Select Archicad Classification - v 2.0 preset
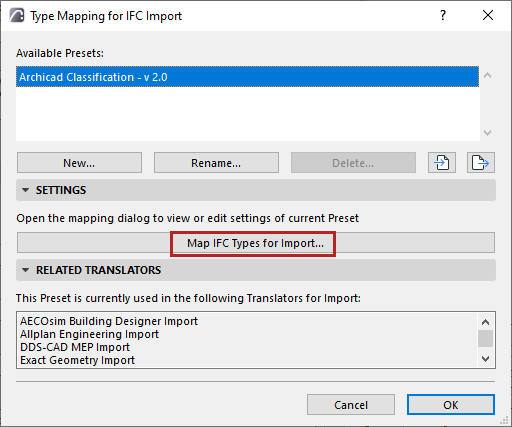Screen dimensions: 512x427 [x=247, y=77]
